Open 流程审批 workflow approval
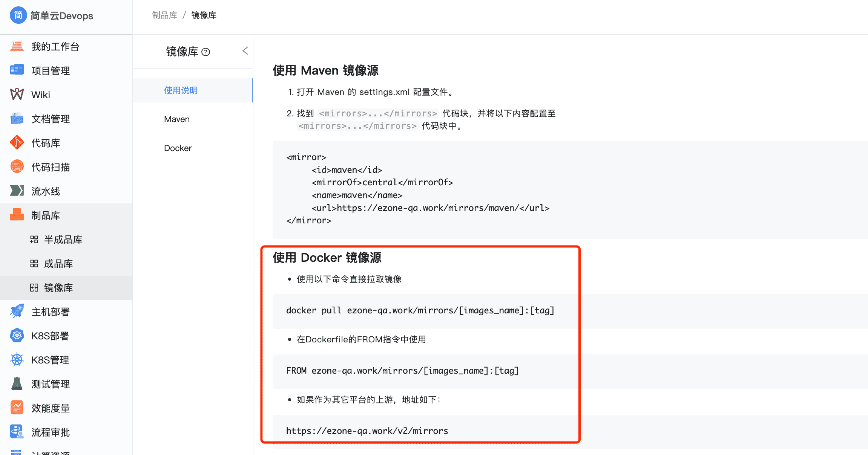The image size is (868, 455). tap(50, 432)
